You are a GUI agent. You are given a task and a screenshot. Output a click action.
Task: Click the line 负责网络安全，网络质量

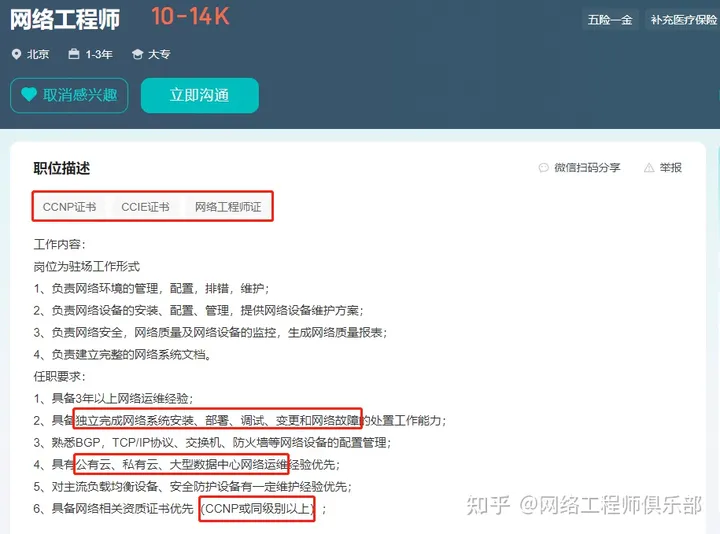pos(210,332)
